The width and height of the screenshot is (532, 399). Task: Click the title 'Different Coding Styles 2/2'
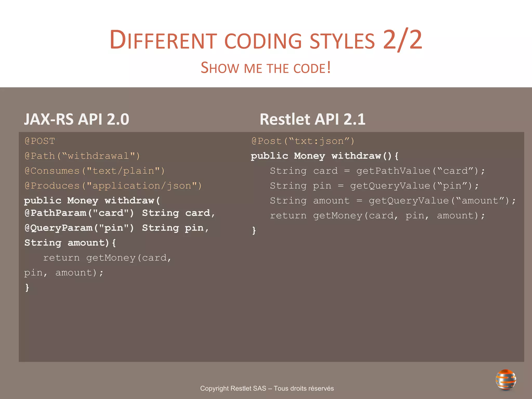(x=266, y=40)
